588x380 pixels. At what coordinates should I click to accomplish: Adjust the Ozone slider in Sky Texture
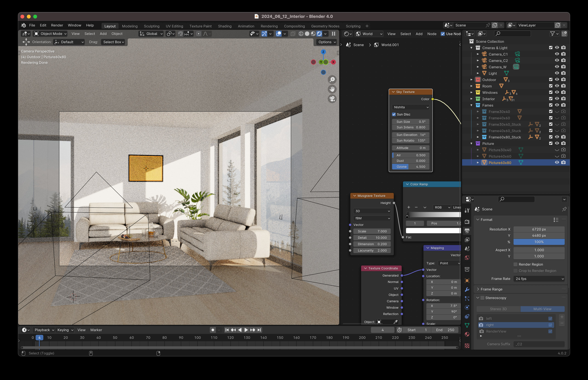(x=410, y=167)
